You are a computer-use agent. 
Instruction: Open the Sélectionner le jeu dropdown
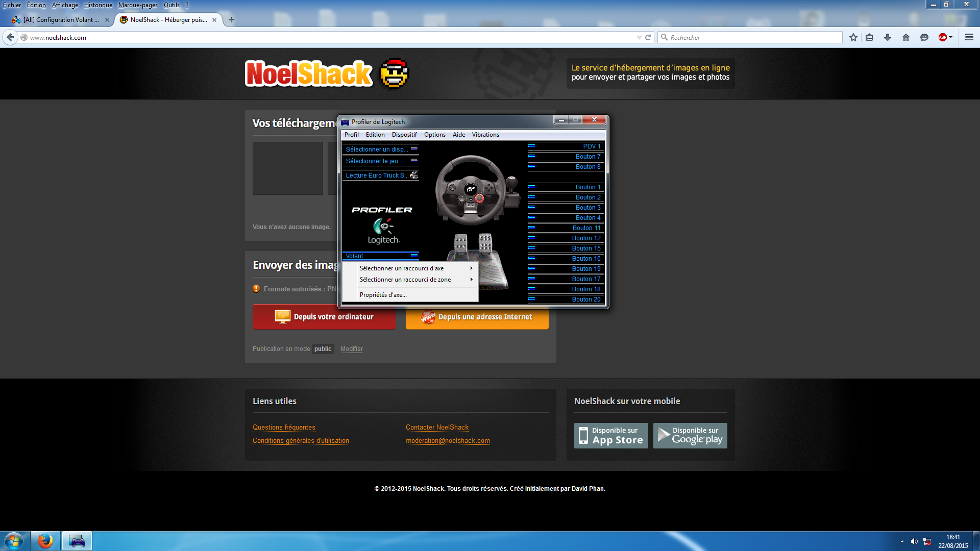(381, 161)
